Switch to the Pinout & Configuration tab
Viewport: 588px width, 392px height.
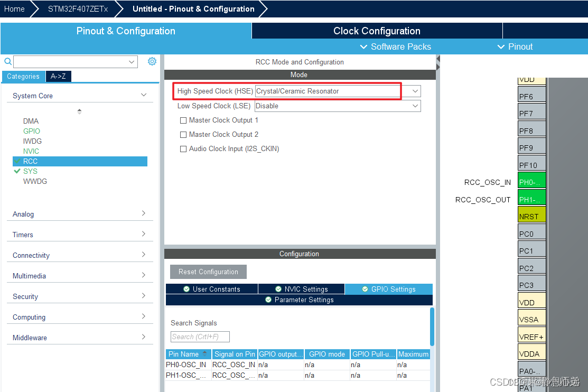[x=126, y=31]
